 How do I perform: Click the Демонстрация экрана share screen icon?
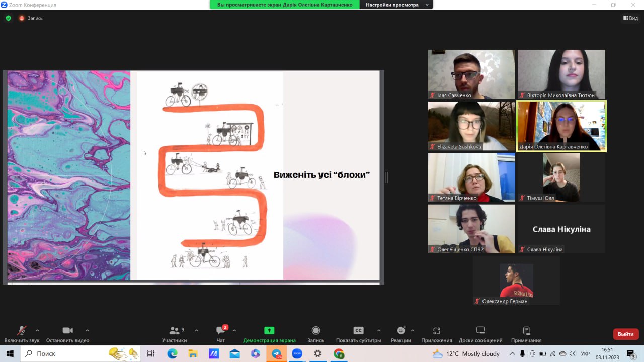pos(269,334)
